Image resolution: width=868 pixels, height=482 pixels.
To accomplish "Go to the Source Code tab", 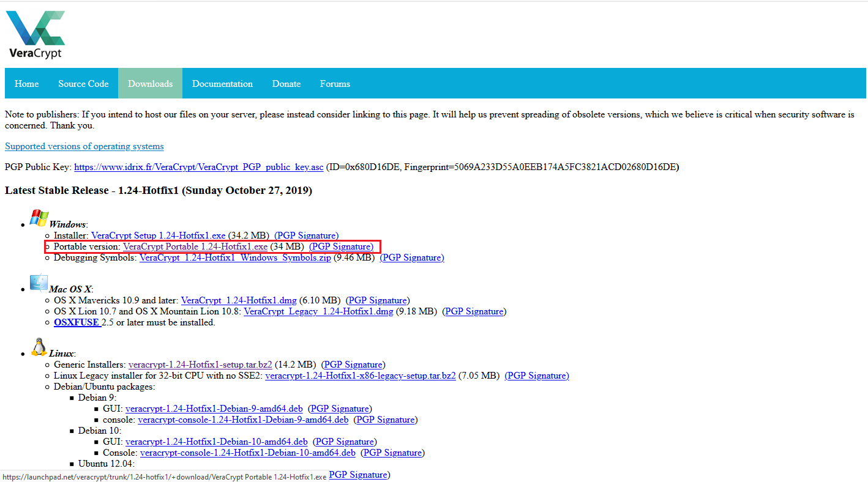I will [83, 84].
